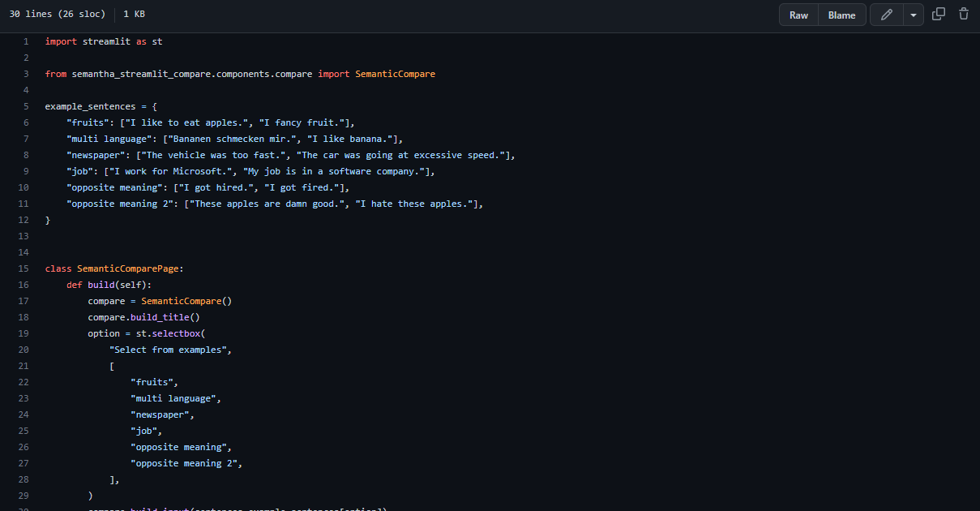Select line number 1
The height and width of the screenshot is (511, 980).
point(25,41)
